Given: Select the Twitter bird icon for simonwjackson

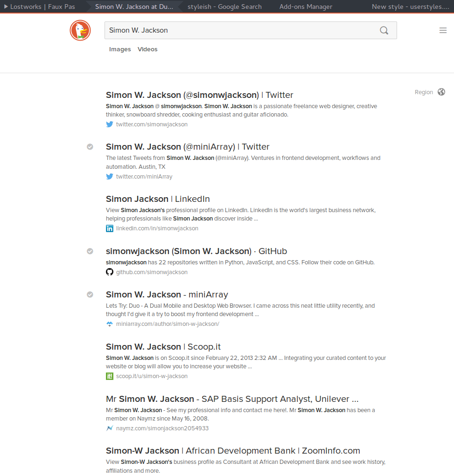Looking at the screenshot, I should point(109,124).
